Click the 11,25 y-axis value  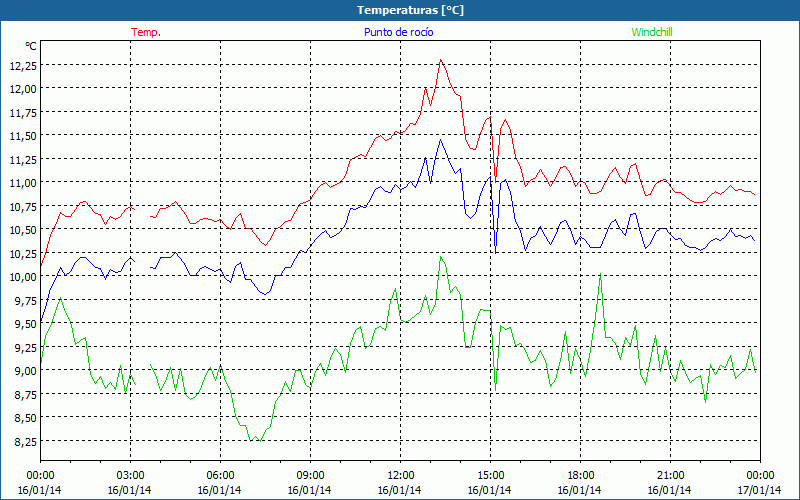pos(23,159)
